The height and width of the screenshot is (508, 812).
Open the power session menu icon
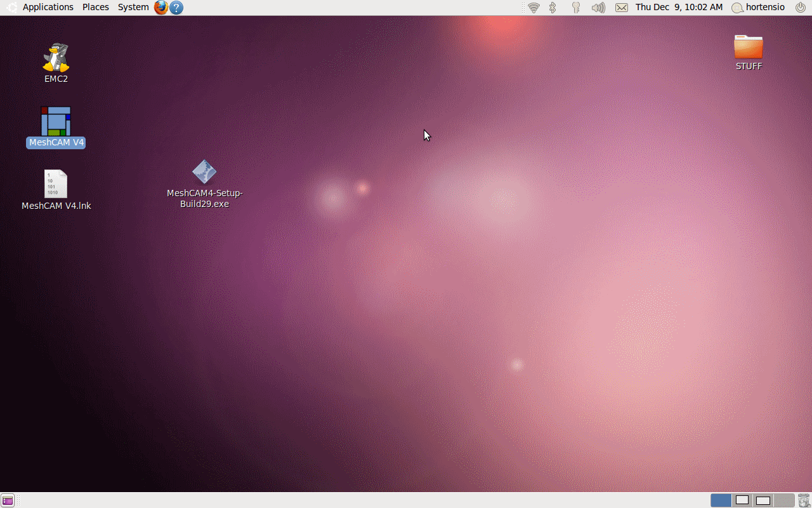click(800, 8)
